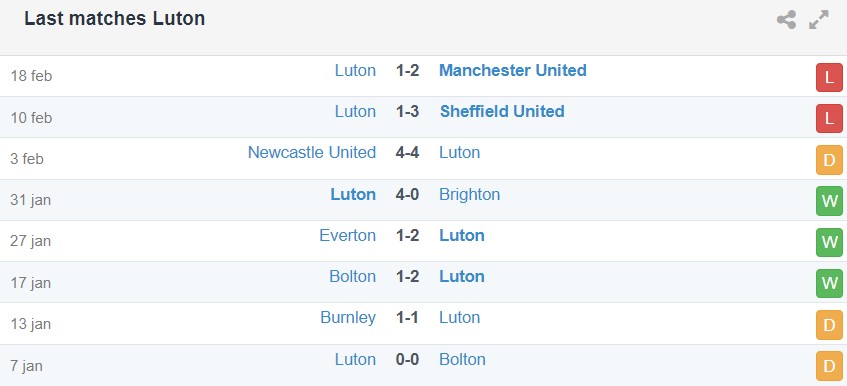Click the W badge for 17 jan Bolton match
Viewport: 847px width, 386px height.
tap(829, 284)
